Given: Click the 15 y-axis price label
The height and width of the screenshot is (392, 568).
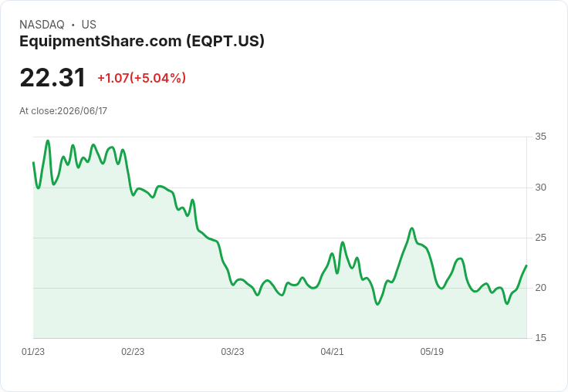Looking at the screenshot, I should [x=540, y=338].
